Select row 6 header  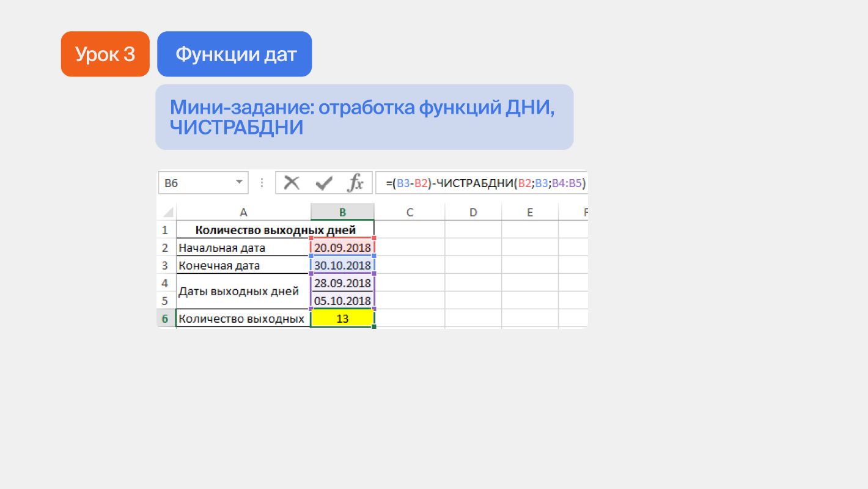pyautogui.click(x=165, y=318)
